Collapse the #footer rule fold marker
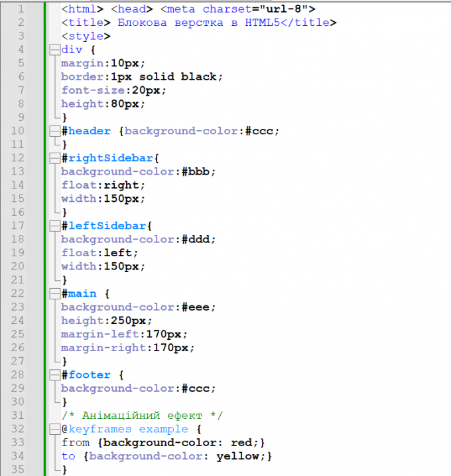 coord(55,375)
